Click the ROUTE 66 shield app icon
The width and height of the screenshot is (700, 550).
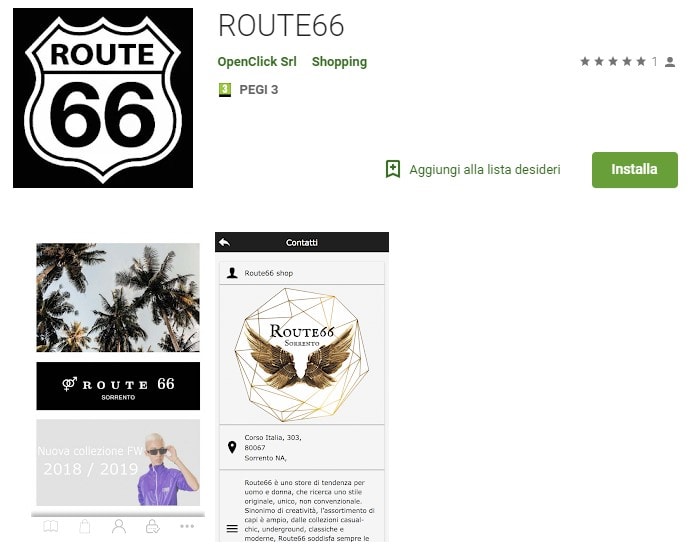[103, 98]
